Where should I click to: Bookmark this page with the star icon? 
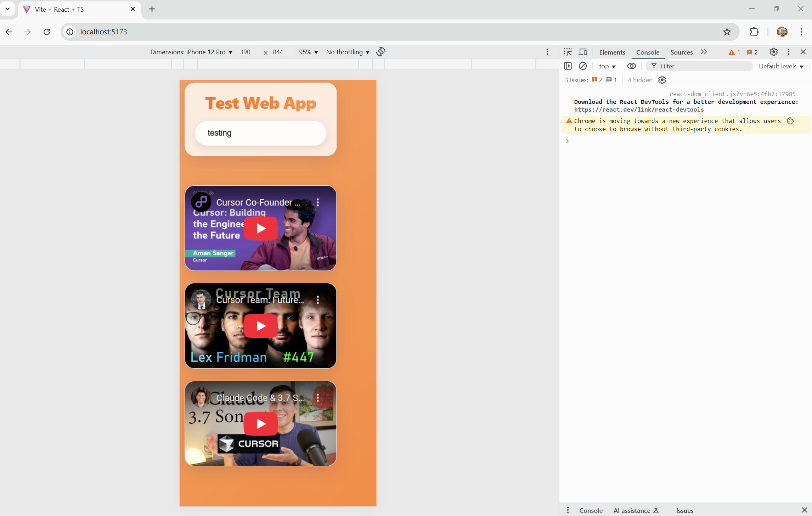[727, 32]
